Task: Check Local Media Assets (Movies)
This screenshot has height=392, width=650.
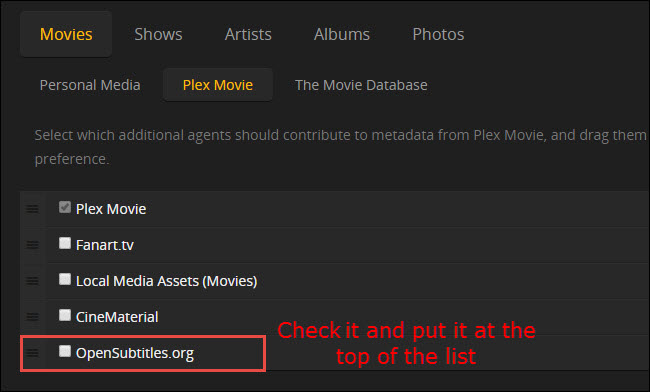Action: coord(65,279)
